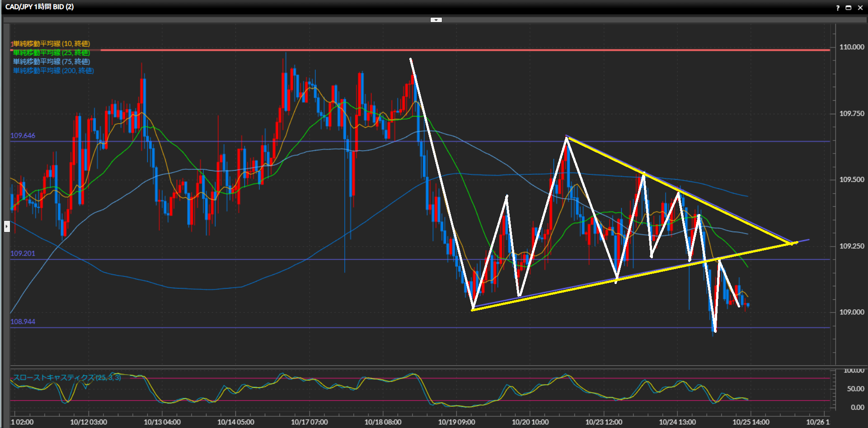This screenshot has height=428, width=868.
Task: Select the SMA (25, 終値) indicator label
Action: click(51, 53)
